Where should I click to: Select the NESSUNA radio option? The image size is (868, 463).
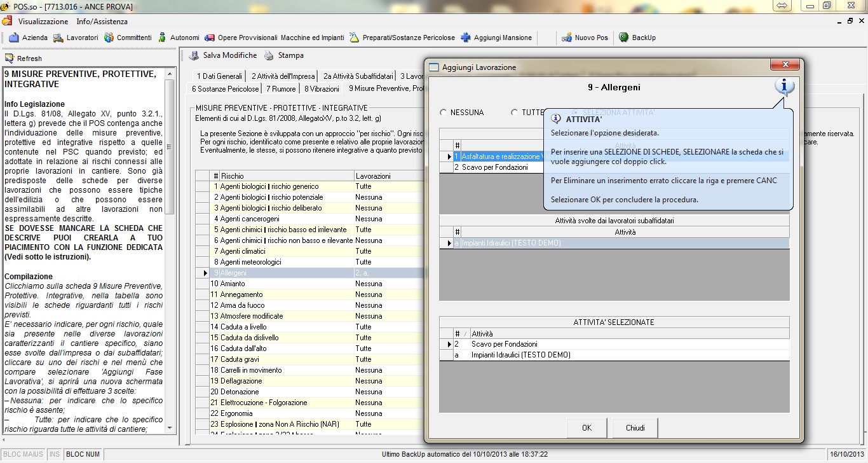click(444, 113)
